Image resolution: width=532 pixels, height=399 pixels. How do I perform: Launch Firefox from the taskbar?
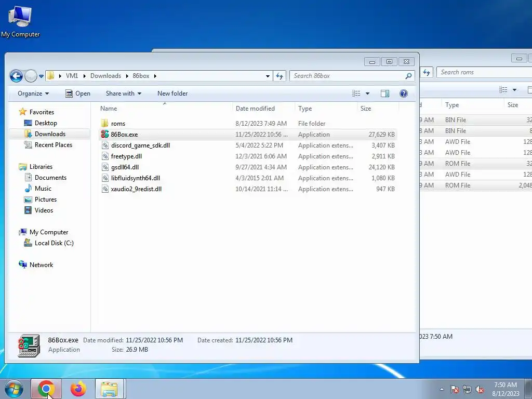(78, 389)
